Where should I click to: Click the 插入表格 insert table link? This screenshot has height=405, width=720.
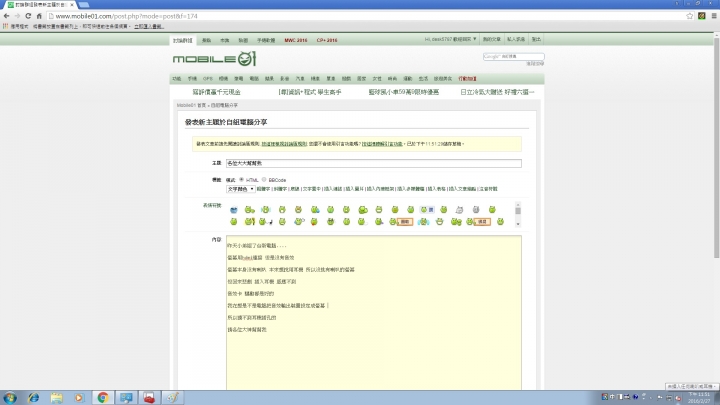pos(436,189)
